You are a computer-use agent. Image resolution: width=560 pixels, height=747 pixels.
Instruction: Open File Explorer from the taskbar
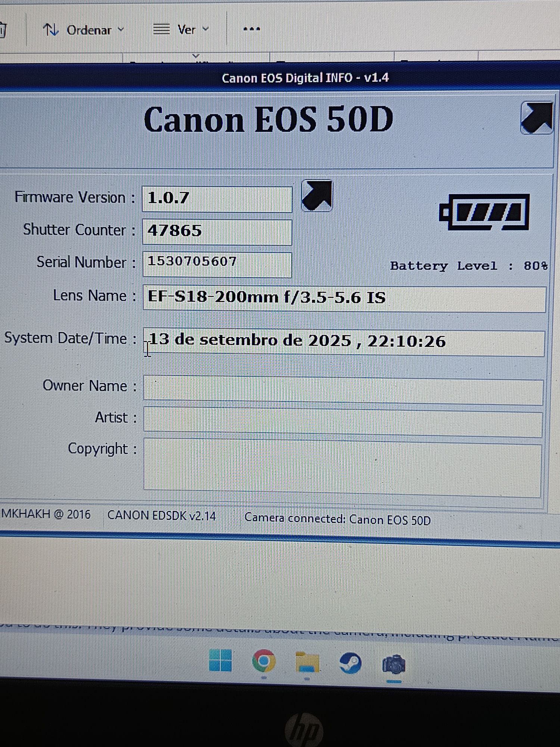[307, 662]
